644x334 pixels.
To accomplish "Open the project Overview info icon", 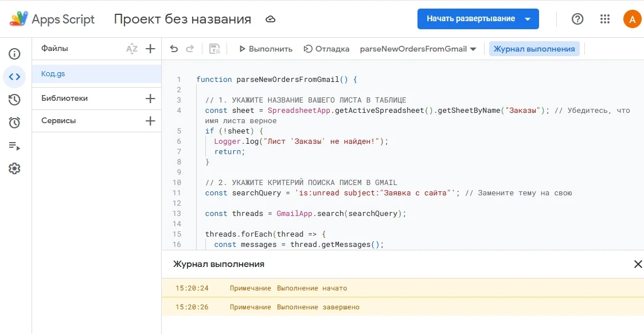I will click(14, 54).
